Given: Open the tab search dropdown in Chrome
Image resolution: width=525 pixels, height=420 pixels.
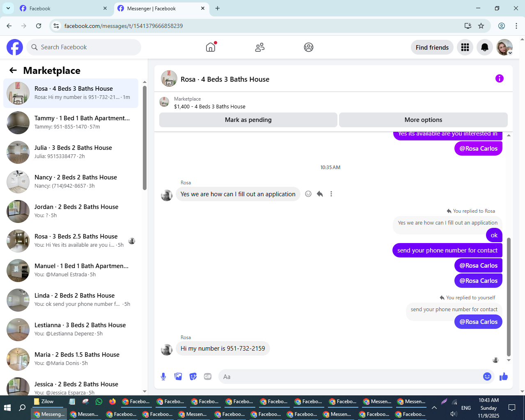Looking at the screenshot, I should point(8,8).
